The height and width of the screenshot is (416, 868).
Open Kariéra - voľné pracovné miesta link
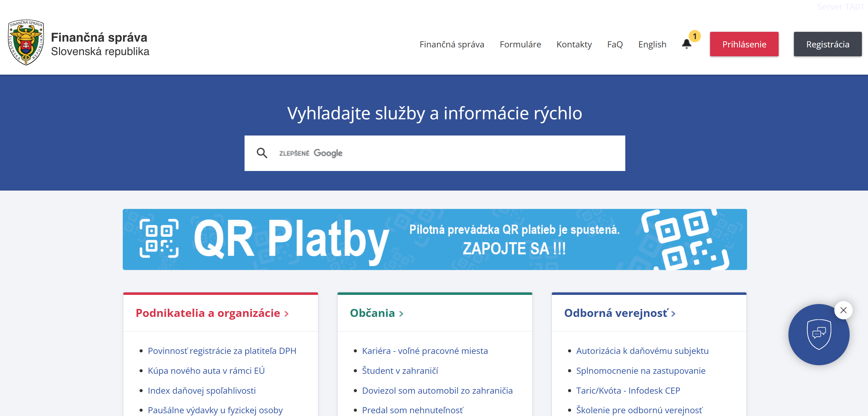[425, 351]
